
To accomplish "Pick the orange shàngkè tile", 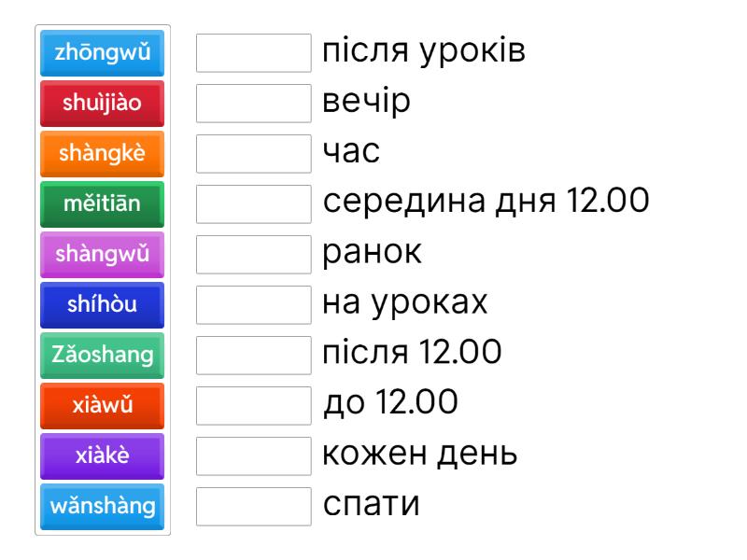I will [103, 154].
